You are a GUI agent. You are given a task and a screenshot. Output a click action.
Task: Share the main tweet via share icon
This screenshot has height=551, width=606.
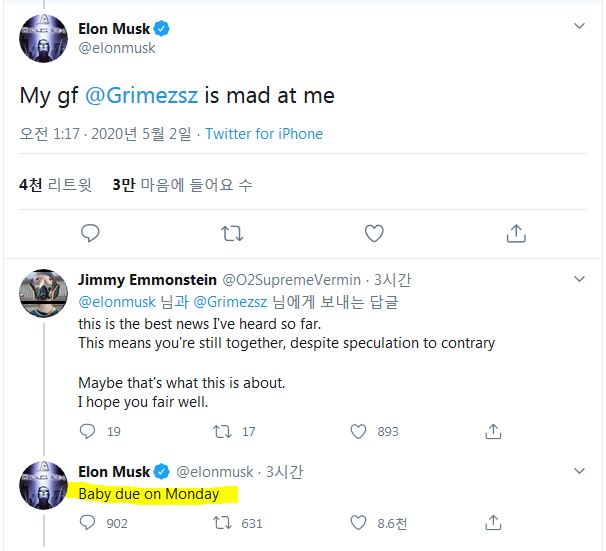516,233
